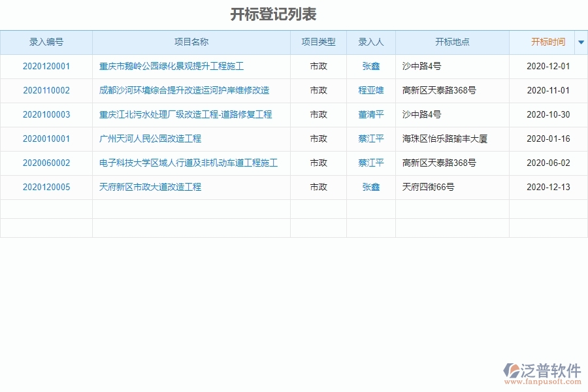Open record 2020060002
The width and height of the screenshot is (588, 392).
pos(47,163)
